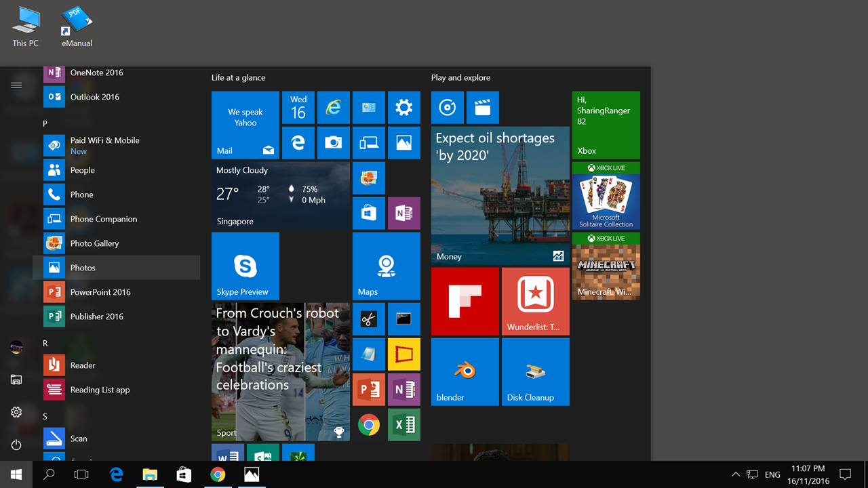The height and width of the screenshot is (488, 868).
Task: Open Publisher 2016 in the app list
Action: point(117,317)
